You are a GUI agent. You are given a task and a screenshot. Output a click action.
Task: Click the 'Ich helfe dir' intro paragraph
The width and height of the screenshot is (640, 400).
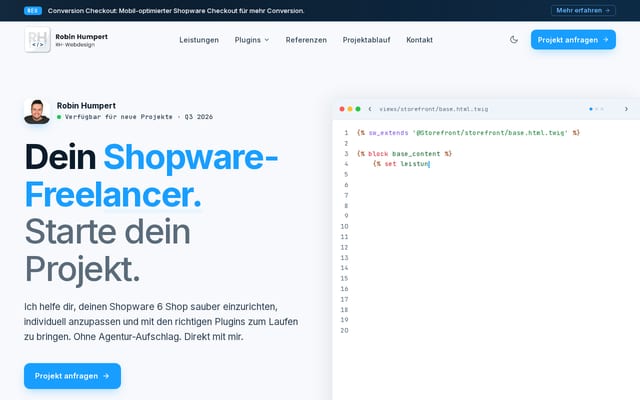(161, 322)
